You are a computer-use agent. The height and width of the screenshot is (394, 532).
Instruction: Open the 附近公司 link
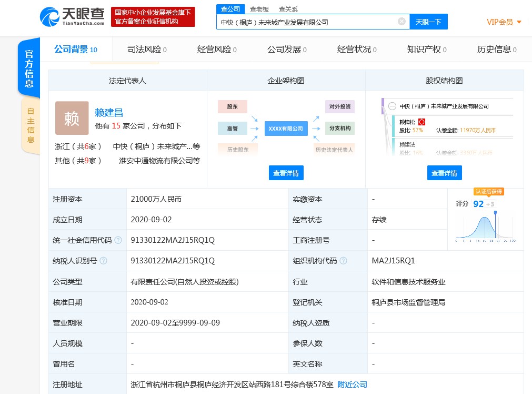point(352,385)
